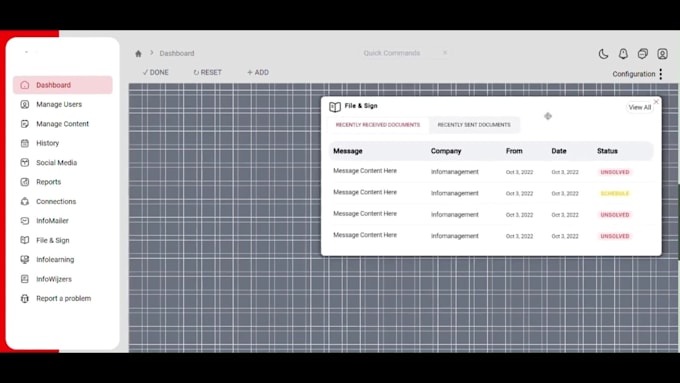Open the Configuration three-dot menu

(x=660, y=74)
